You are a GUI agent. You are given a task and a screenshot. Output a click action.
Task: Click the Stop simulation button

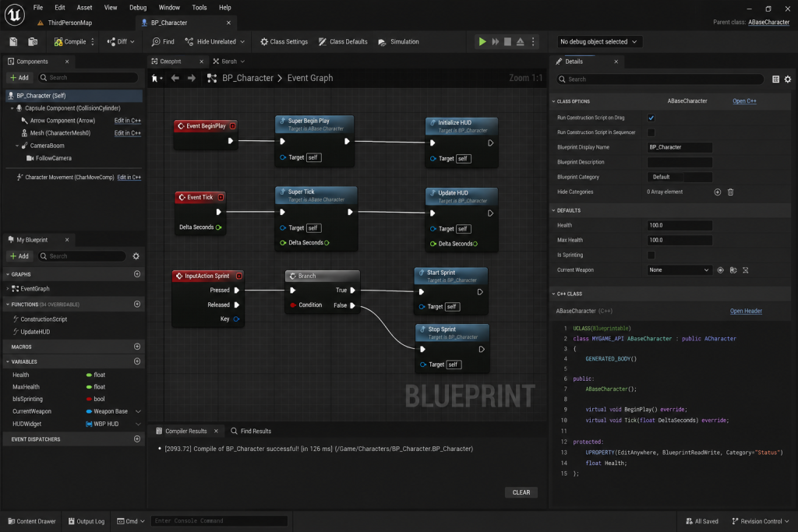click(x=507, y=42)
